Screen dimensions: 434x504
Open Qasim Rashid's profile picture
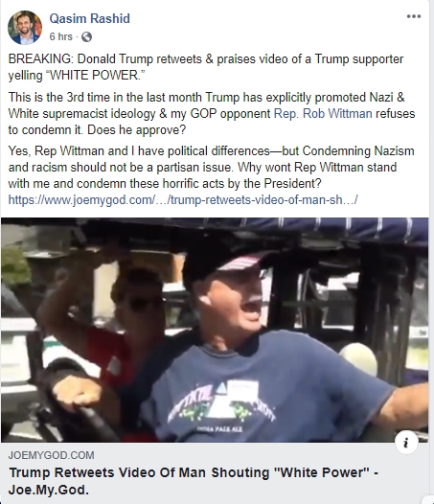tap(25, 28)
